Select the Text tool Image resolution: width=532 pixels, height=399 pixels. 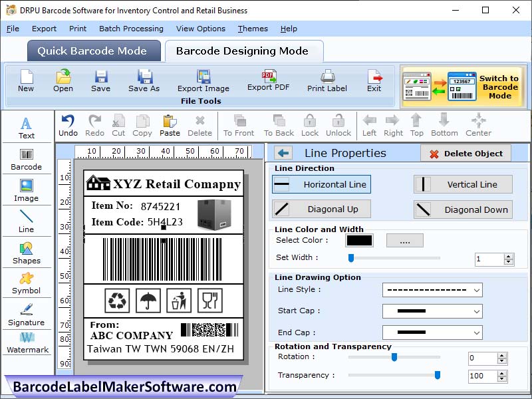point(27,128)
